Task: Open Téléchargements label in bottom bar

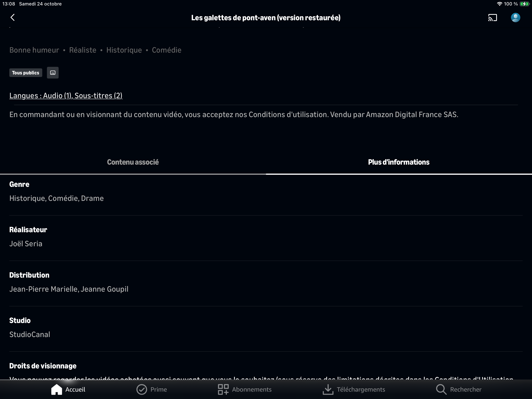Action: click(361, 389)
